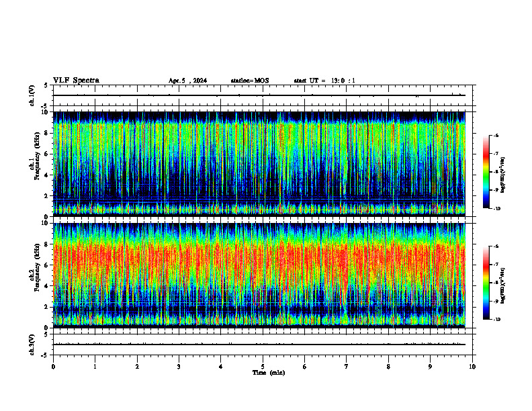Click the time axis tick label "5"
Screen dimensions: 532x411
point(263,367)
